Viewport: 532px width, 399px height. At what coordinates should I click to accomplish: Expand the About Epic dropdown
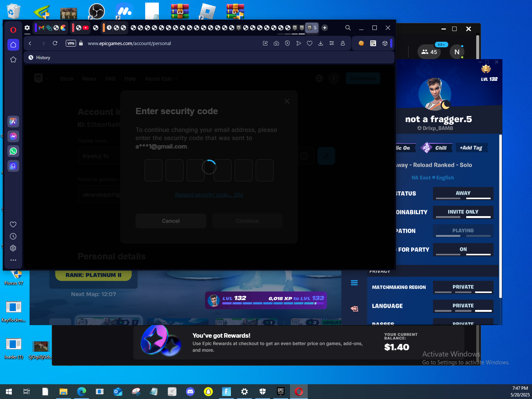click(x=161, y=79)
